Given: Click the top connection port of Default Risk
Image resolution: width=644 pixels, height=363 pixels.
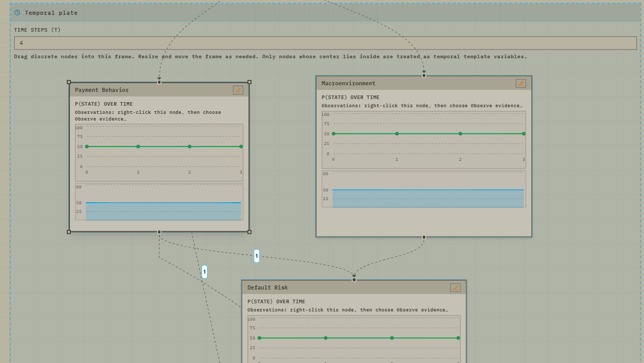Looking at the screenshot, I should pos(354,280).
